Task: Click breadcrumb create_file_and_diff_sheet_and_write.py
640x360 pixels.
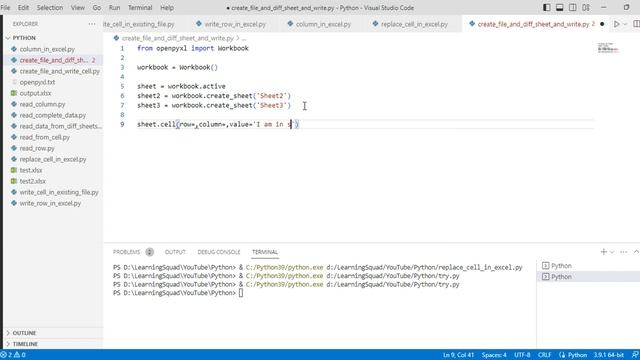Action: 178,38
